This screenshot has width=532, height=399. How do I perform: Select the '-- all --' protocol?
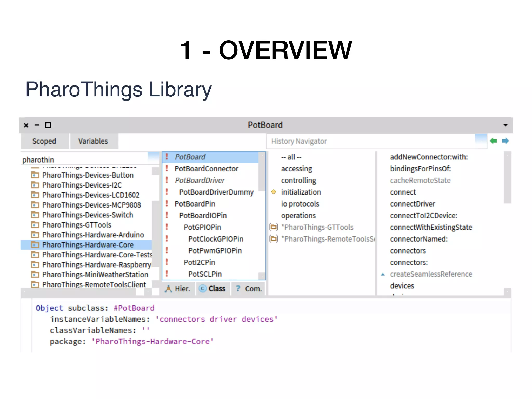[291, 157]
